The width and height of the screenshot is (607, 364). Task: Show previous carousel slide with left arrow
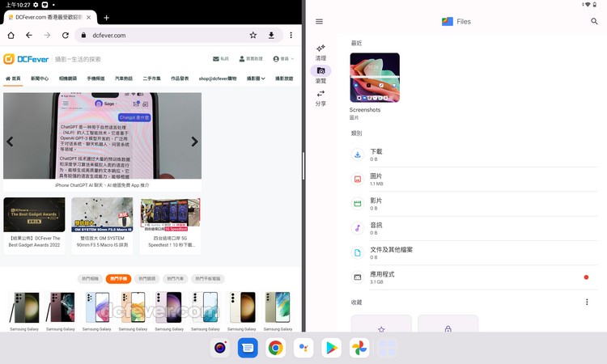[x=10, y=142]
